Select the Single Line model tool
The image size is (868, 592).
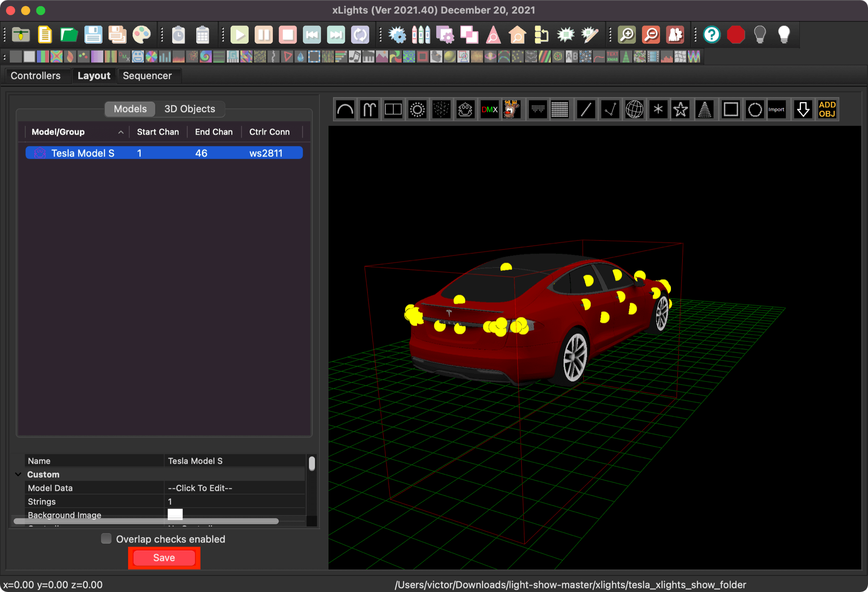click(586, 110)
